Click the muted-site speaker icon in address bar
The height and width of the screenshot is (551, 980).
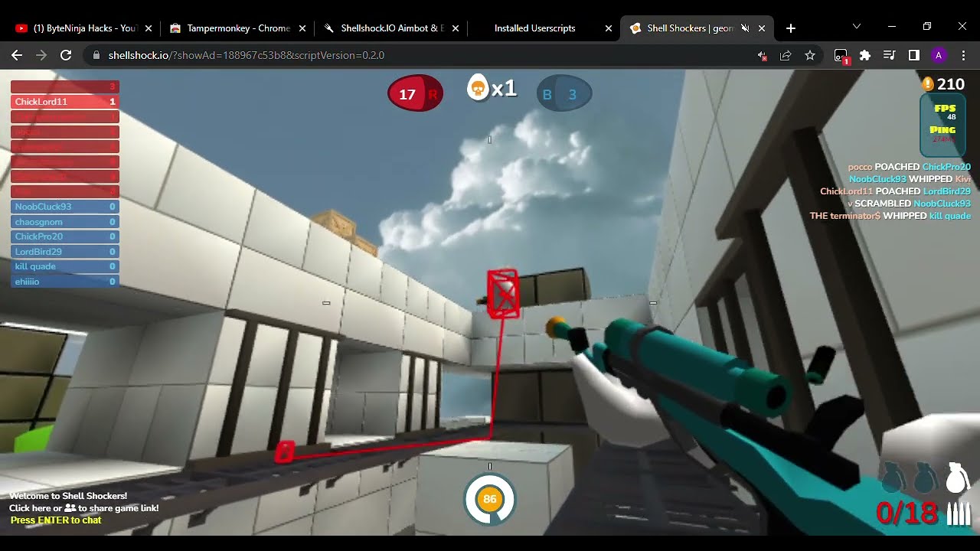[762, 55]
